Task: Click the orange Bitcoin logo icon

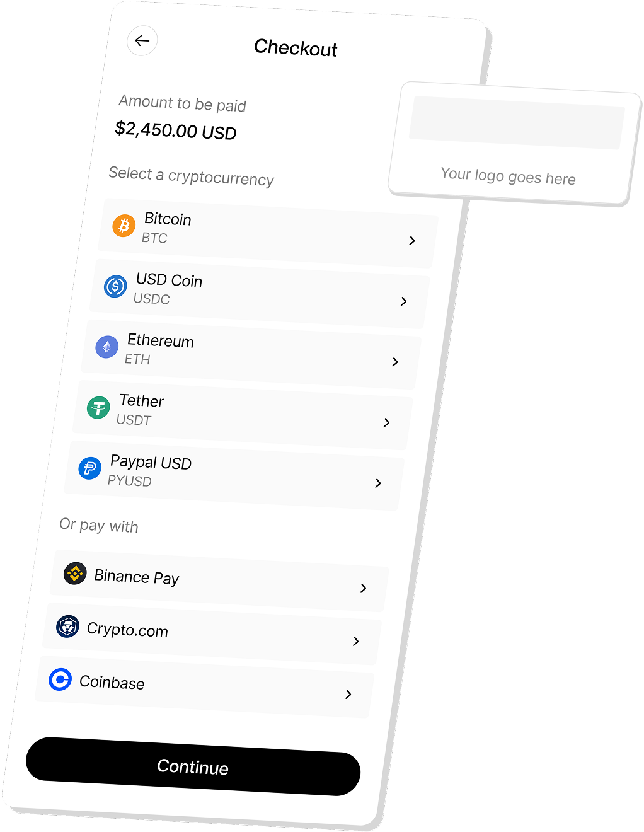Action: (124, 225)
